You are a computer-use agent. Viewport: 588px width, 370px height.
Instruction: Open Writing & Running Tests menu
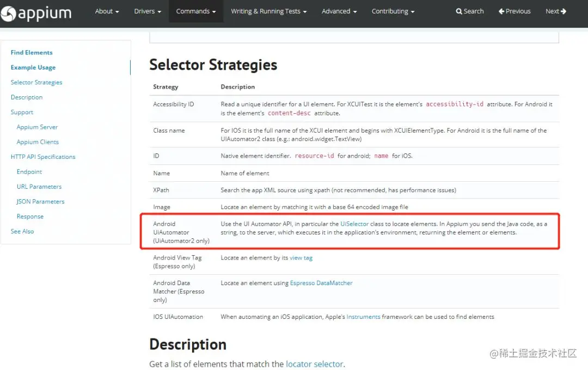[268, 11]
